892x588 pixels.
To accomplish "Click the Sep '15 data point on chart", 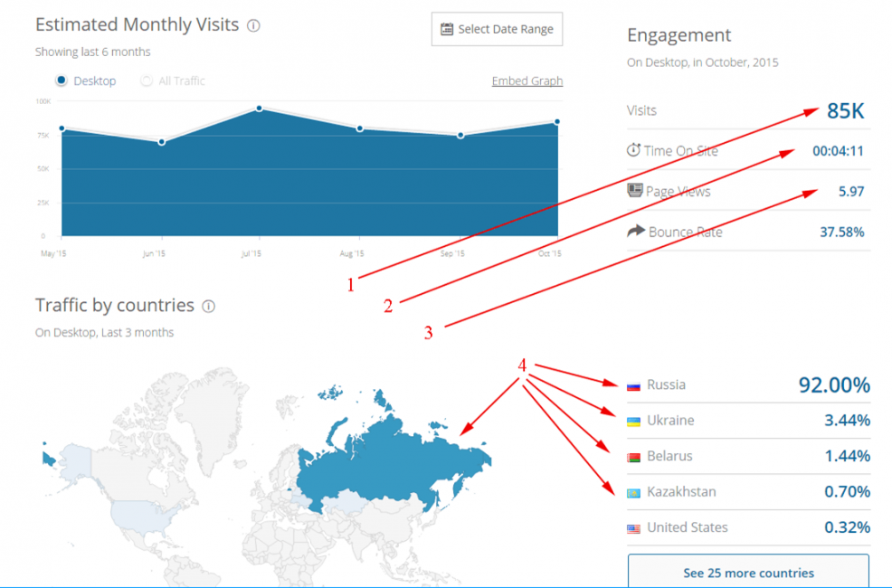I will (x=460, y=136).
